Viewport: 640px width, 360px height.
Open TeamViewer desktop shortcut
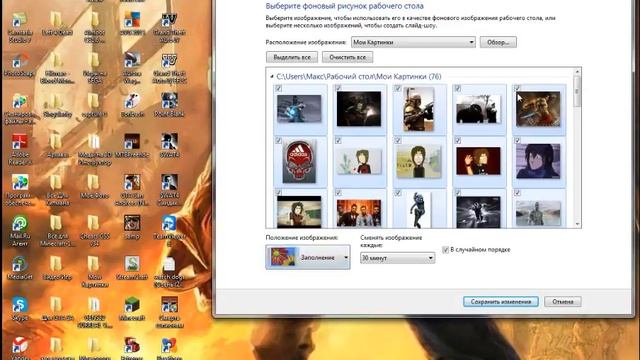(x=169, y=231)
